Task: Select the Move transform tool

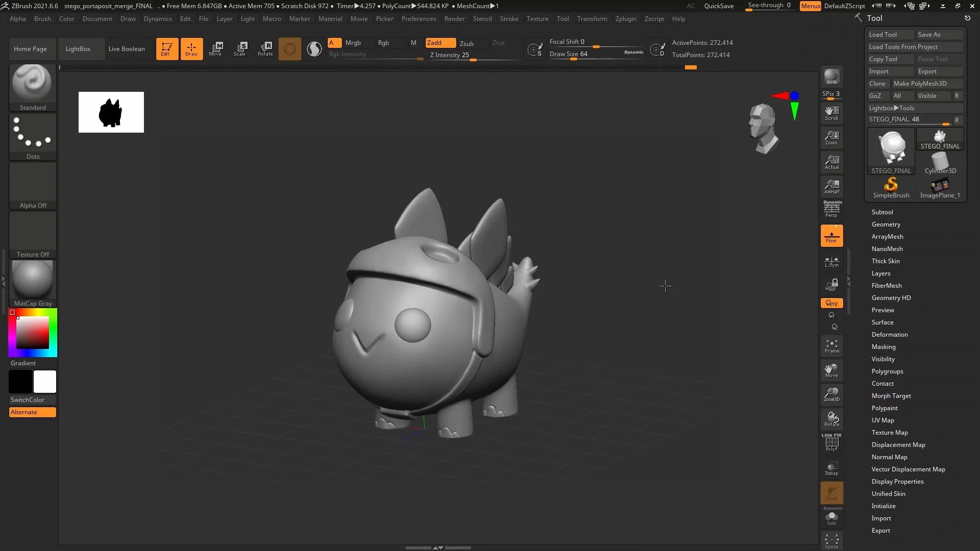Action: click(x=215, y=48)
